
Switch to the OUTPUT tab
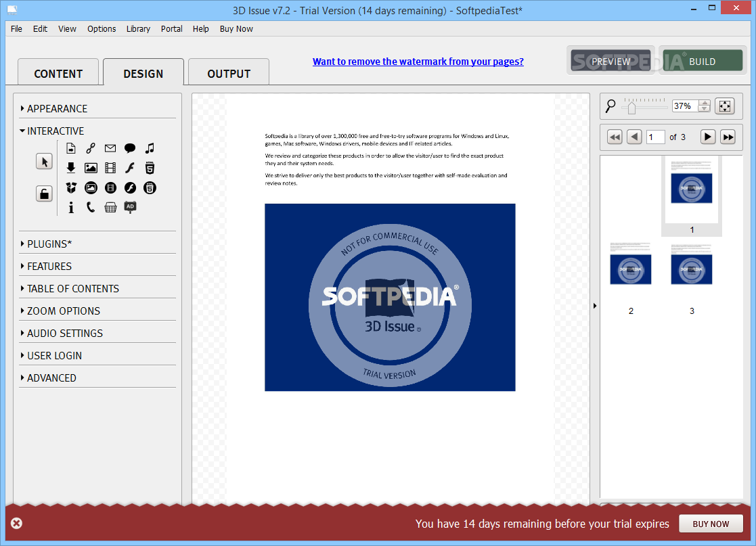pyautogui.click(x=229, y=73)
